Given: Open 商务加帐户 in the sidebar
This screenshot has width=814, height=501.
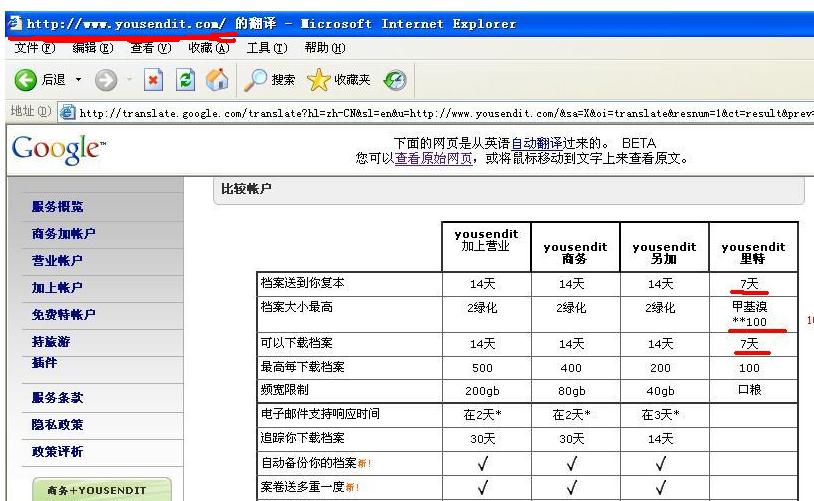Looking at the screenshot, I should coord(64,234).
